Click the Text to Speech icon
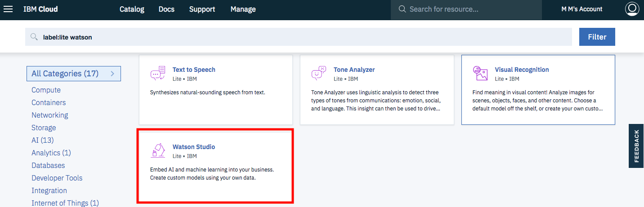The height and width of the screenshot is (207, 644). [158, 73]
